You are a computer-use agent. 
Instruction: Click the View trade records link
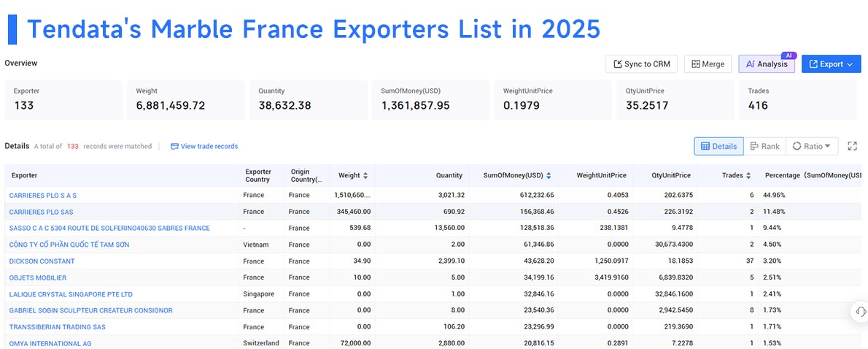point(204,146)
